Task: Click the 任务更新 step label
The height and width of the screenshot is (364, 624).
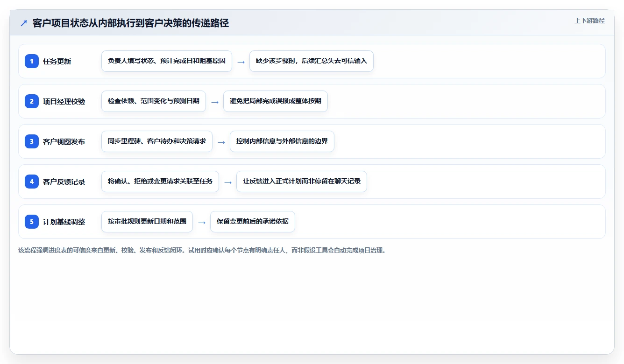Action: coord(57,61)
